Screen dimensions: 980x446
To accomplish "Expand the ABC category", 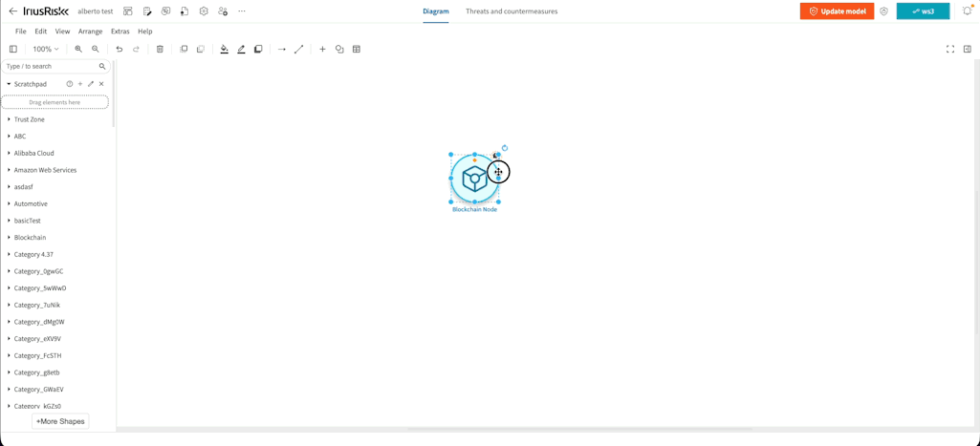I will 20,137.
